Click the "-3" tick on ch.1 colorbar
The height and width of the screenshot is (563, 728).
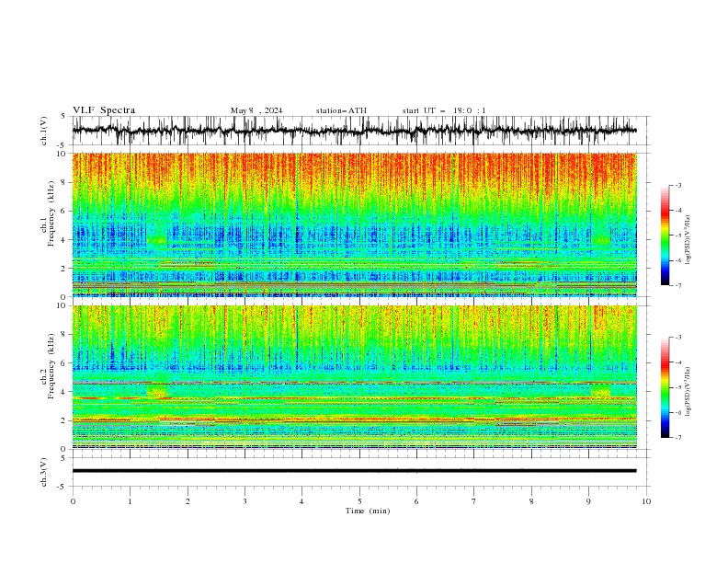(678, 185)
